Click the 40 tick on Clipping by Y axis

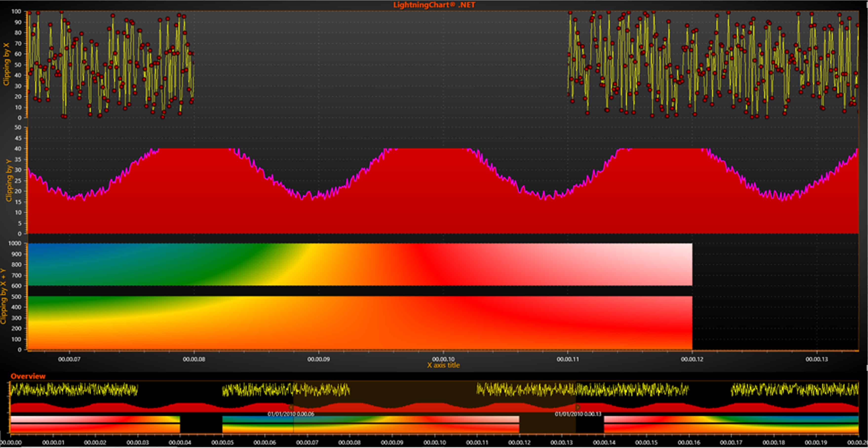(x=18, y=149)
